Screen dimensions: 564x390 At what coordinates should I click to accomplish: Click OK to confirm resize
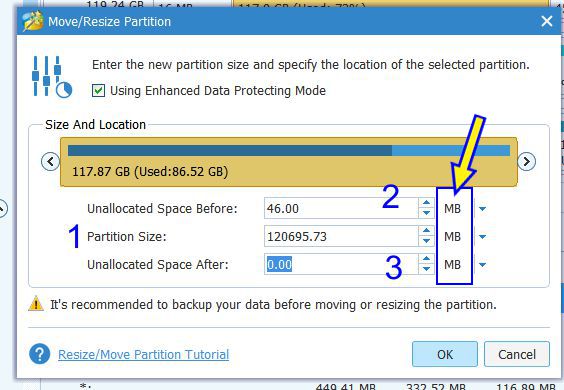click(445, 354)
